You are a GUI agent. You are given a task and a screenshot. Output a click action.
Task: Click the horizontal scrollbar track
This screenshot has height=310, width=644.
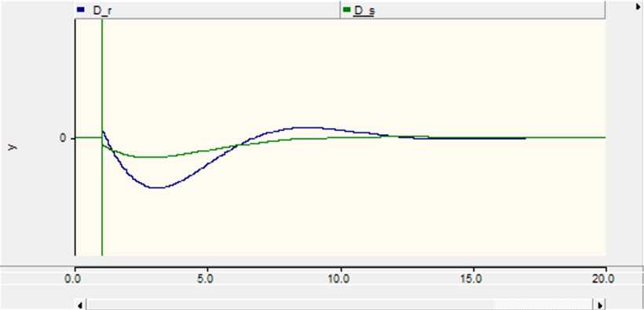pos(340,305)
